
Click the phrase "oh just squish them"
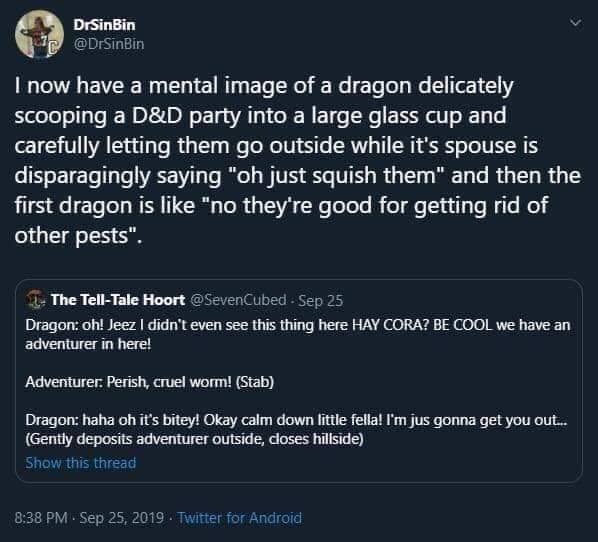tap(337, 176)
